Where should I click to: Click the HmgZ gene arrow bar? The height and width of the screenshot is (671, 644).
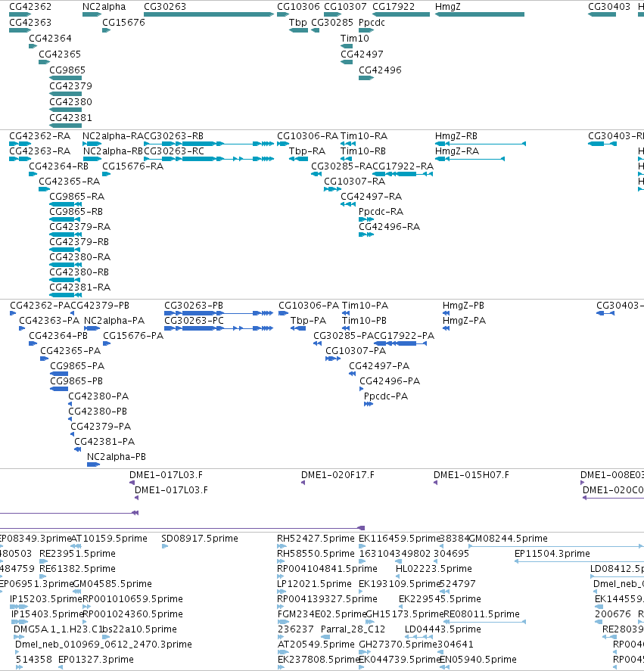coord(480,14)
